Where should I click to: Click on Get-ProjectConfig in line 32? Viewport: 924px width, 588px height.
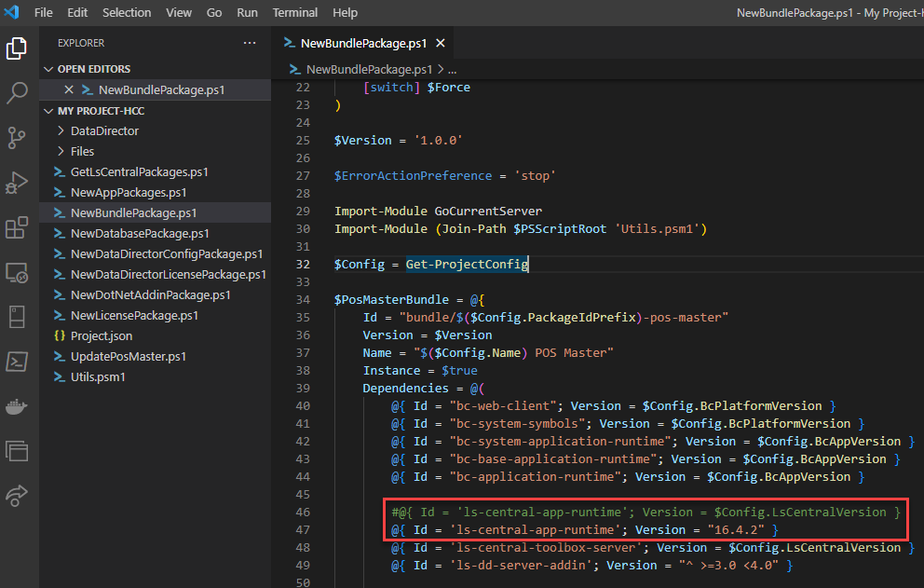coord(467,265)
